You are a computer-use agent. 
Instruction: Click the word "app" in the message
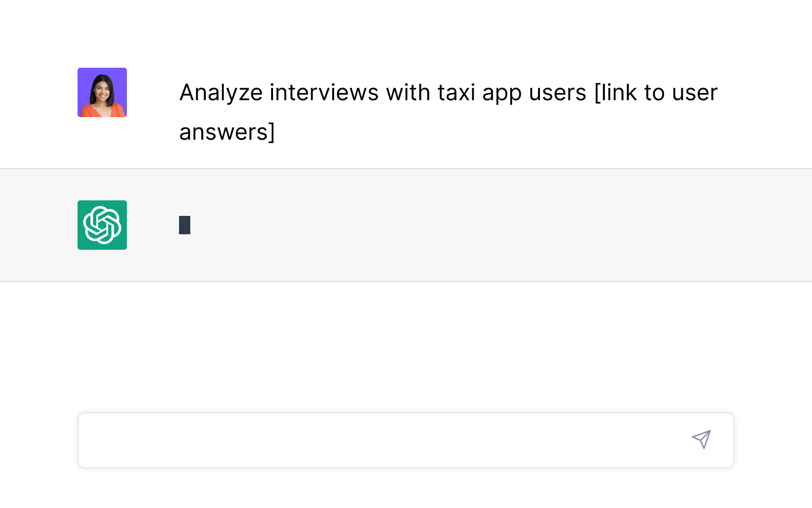pyautogui.click(x=501, y=94)
